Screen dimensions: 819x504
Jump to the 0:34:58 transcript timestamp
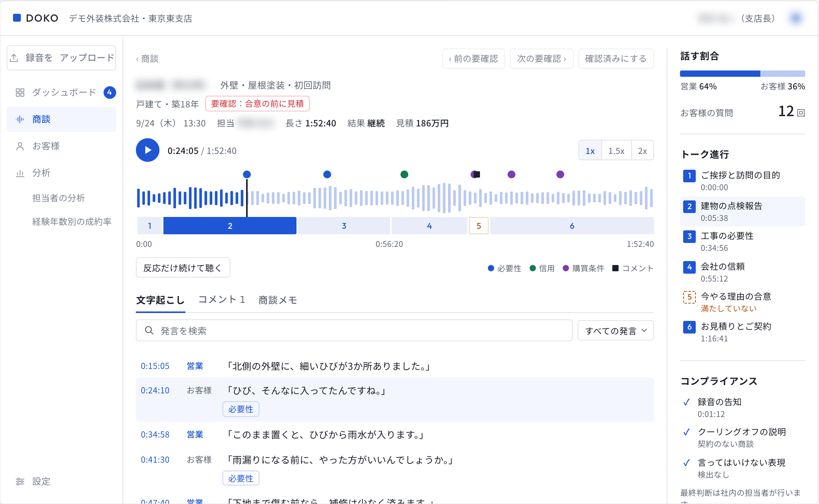point(155,435)
